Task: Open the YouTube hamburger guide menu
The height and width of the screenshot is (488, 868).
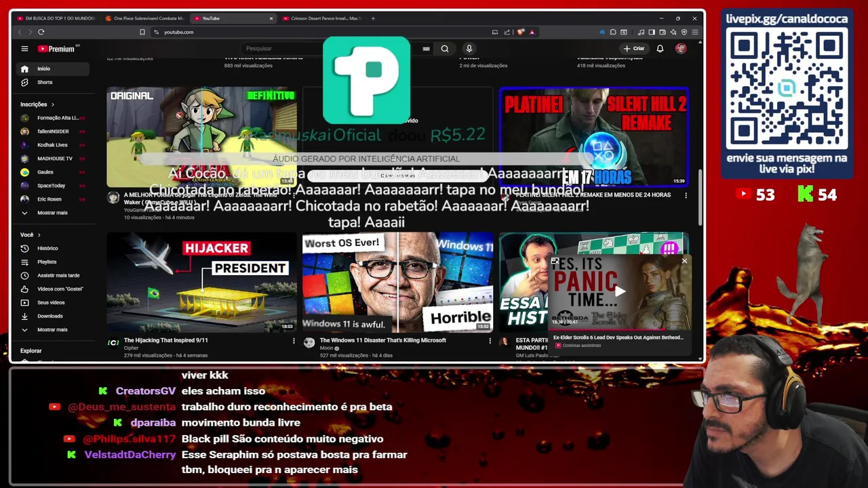Action: pyautogui.click(x=24, y=49)
